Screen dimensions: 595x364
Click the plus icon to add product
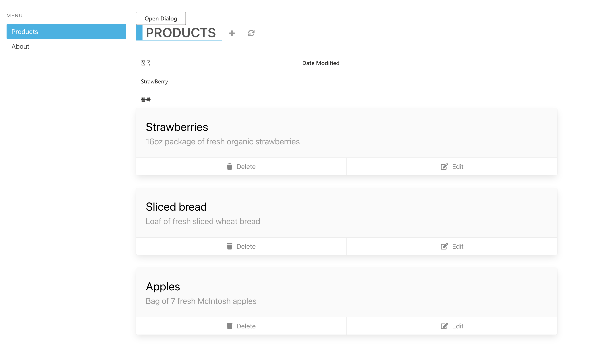point(232,33)
